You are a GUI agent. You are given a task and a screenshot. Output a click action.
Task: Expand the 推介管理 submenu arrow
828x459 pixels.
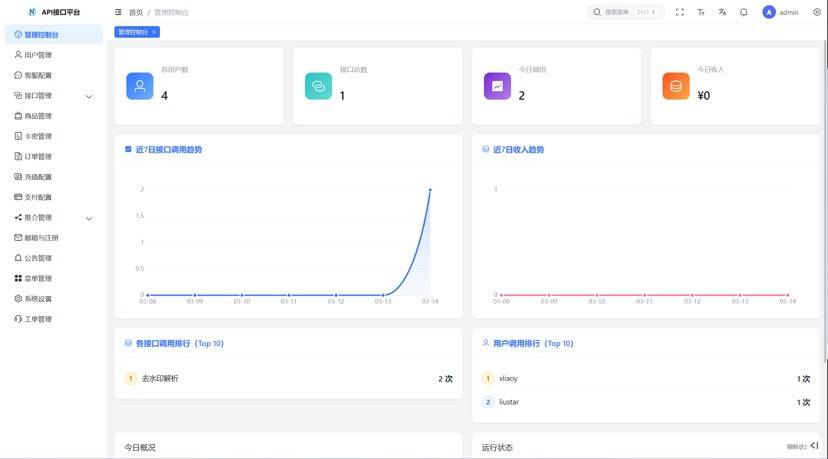coord(89,218)
